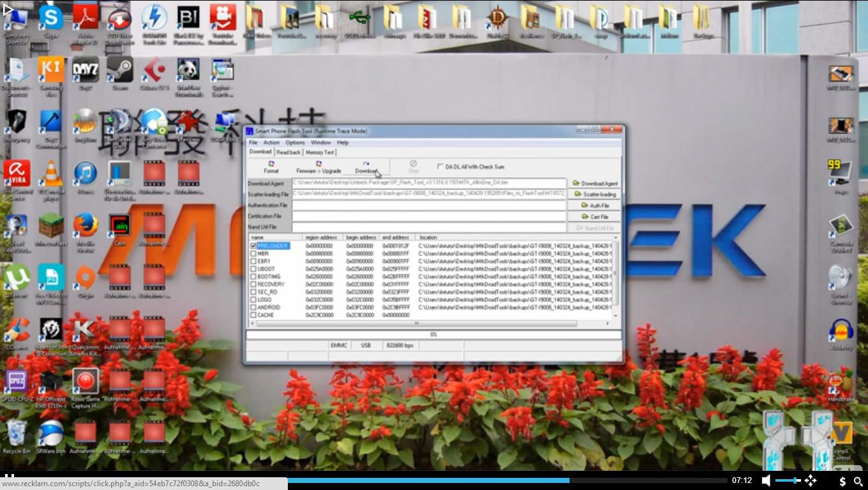Screen dimensions: 868x490
Task: Open the iTunes desktop shortcut
Action: (x=85, y=177)
